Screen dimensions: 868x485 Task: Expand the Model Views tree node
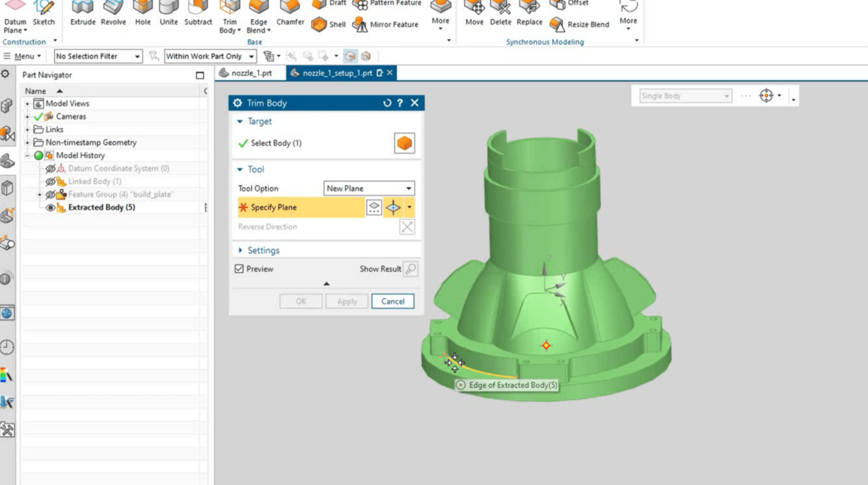pos(28,104)
